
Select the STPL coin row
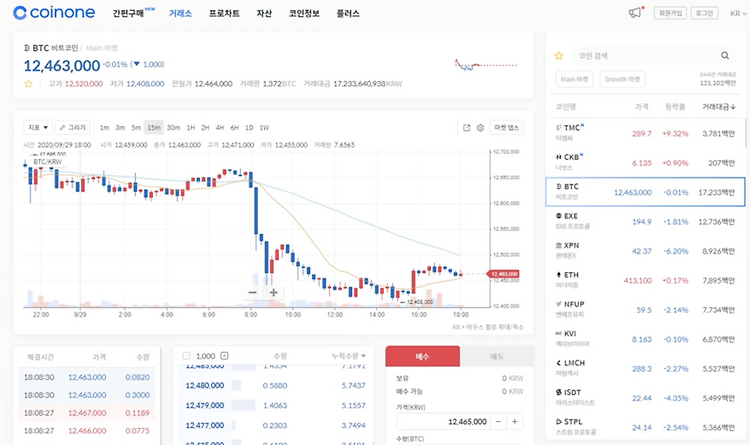[x=645, y=427]
